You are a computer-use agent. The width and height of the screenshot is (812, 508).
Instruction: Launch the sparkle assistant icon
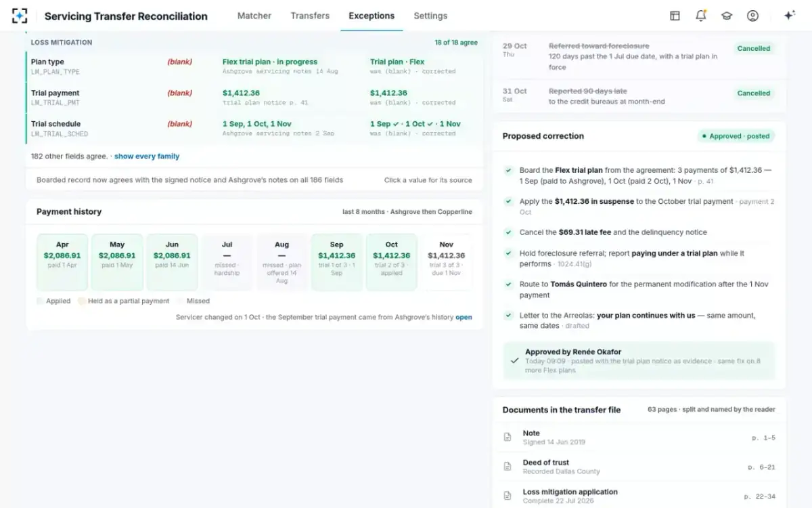coord(789,16)
